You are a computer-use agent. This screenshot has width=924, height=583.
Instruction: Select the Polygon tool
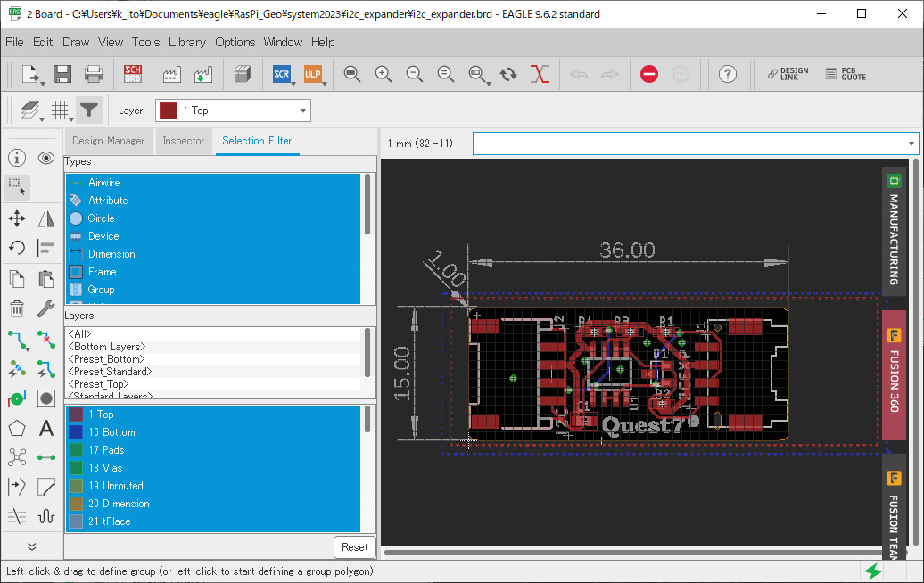pyautogui.click(x=17, y=428)
